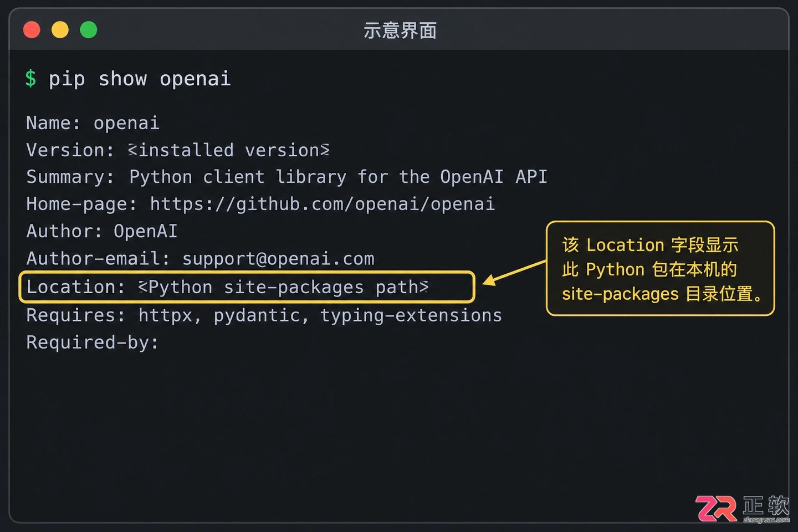Click the ZR logo watermark
The height and width of the screenshot is (532, 798).
tap(716, 509)
